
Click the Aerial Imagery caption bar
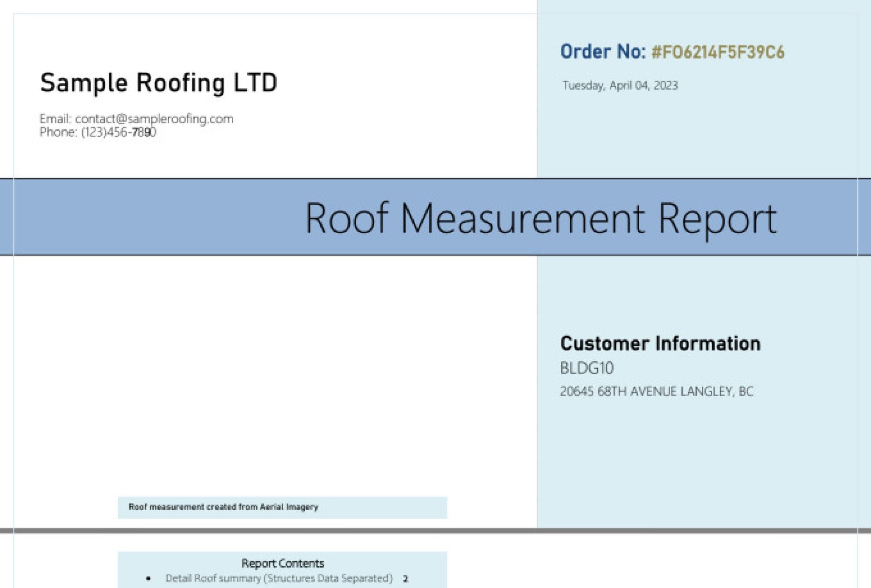coord(282,507)
